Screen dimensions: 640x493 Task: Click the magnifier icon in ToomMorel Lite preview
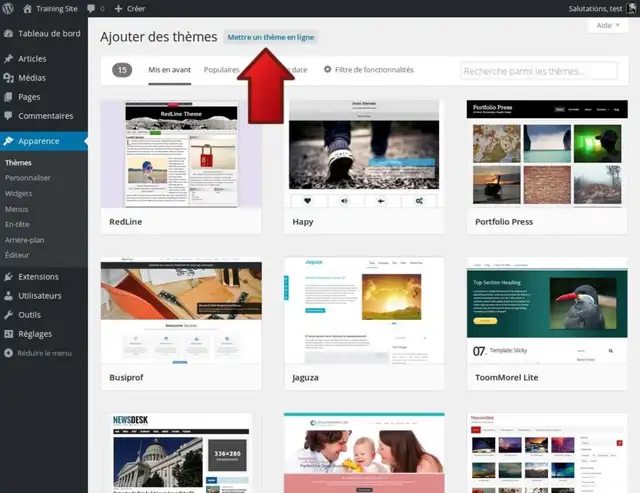point(611,351)
